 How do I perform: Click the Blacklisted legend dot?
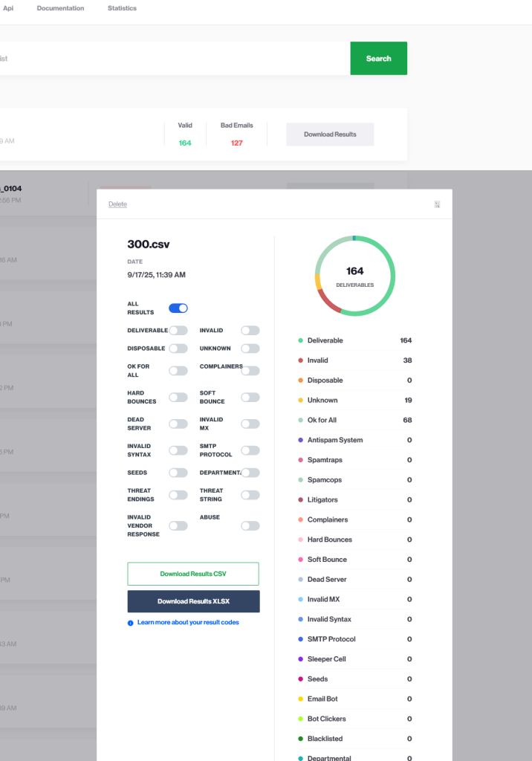click(x=300, y=739)
